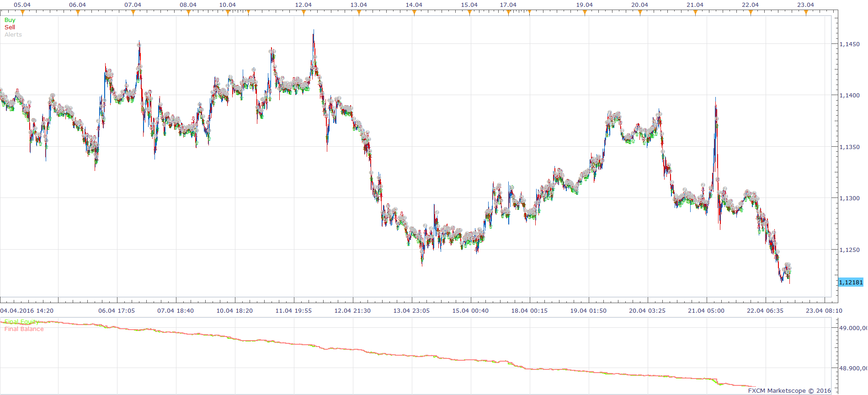Select the 13.04 date label on the top axis
The height and width of the screenshot is (395, 868).
359,5
